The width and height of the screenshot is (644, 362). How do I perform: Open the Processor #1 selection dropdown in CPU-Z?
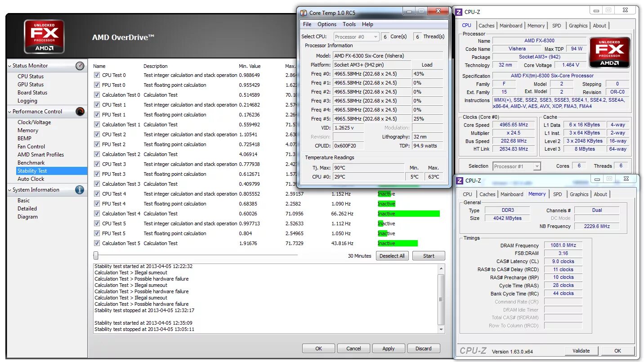point(537,166)
